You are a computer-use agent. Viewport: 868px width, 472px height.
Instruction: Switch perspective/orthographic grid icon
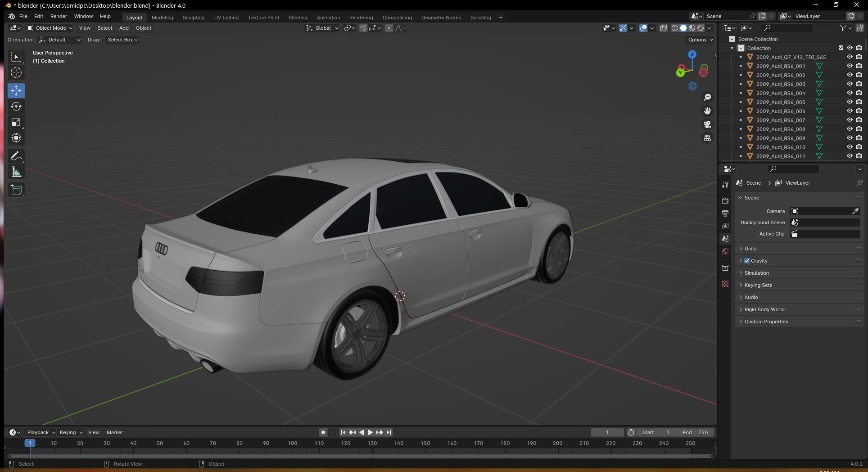(x=707, y=138)
